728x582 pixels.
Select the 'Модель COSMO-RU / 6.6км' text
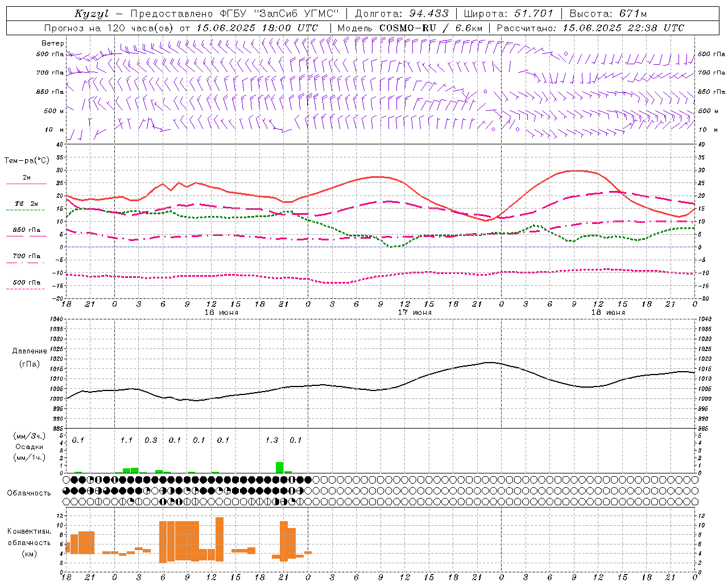tap(409, 28)
